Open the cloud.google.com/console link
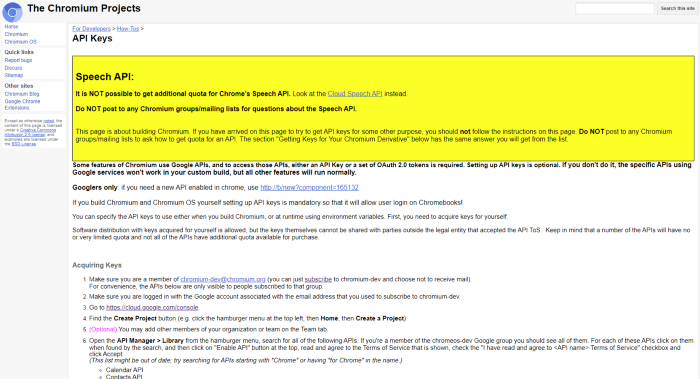 (x=152, y=308)
